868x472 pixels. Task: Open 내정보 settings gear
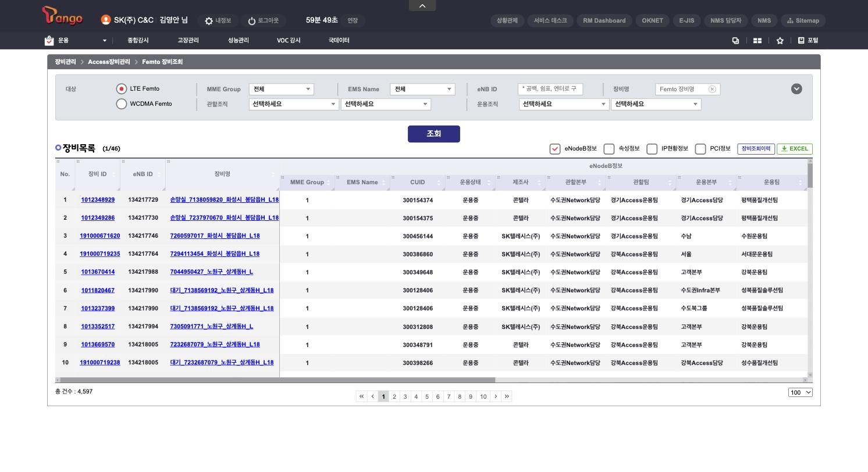tap(209, 21)
